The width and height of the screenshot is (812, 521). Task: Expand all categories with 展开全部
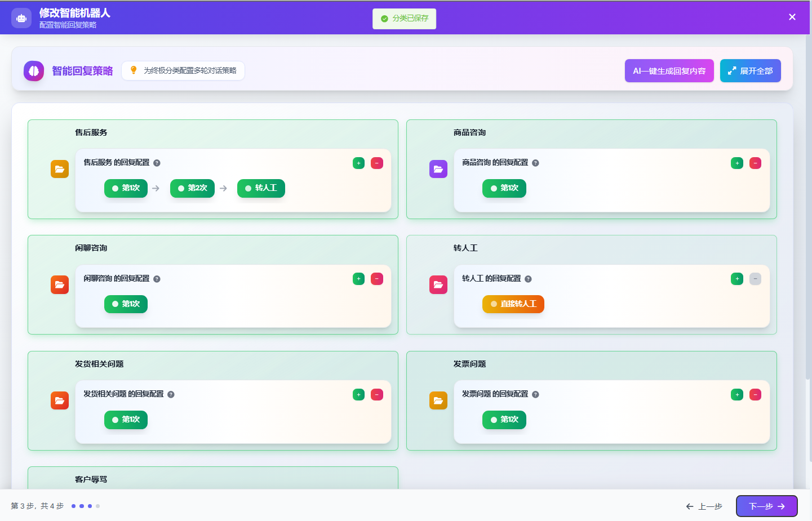750,71
